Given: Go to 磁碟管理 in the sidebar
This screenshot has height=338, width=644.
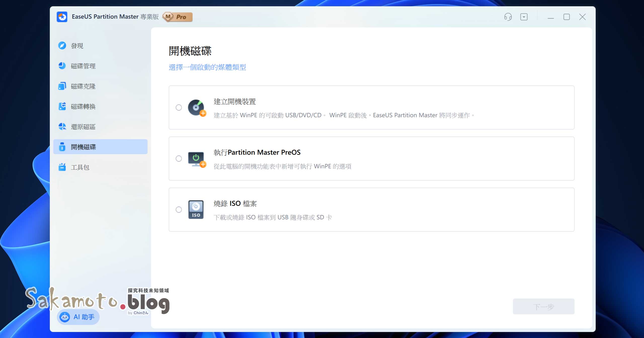Looking at the screenshot, I should tap(100, 66).
